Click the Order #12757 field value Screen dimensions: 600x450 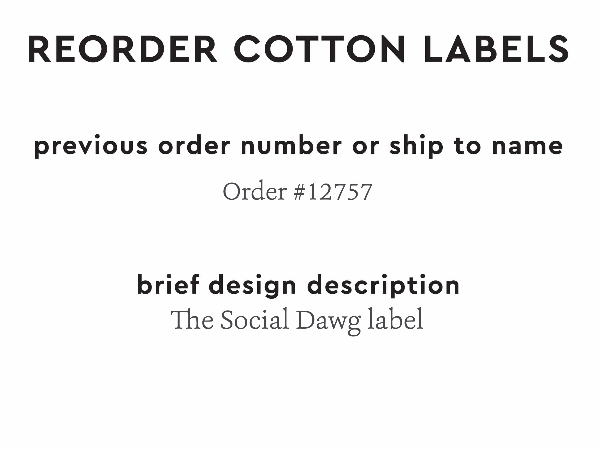[x=297, y=191]
